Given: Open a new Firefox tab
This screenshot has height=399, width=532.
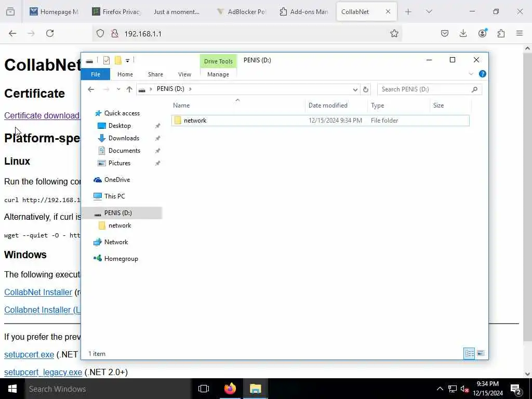Looking at the screenshot, I should point(408,11).
